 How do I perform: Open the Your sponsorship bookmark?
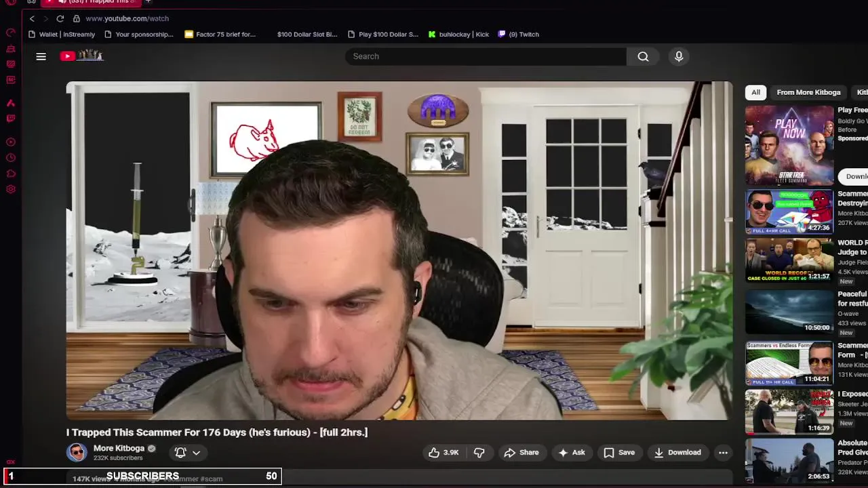(139, 34)
